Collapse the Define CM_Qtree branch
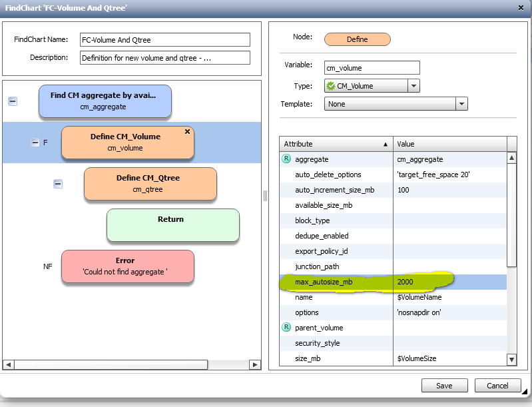This screenshot has height=407, width=532. point(58,184)
